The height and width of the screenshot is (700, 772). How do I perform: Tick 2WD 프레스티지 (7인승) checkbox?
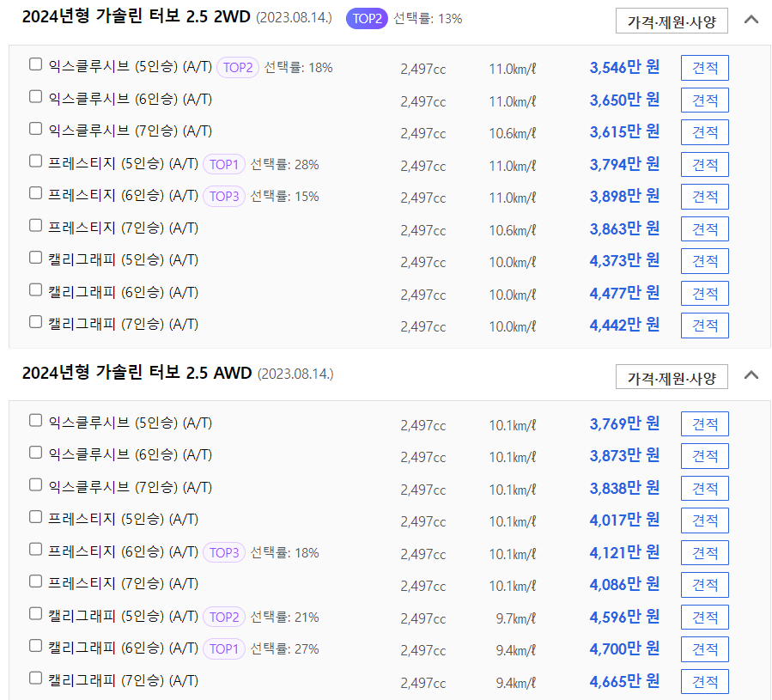(x=35, y=225)
